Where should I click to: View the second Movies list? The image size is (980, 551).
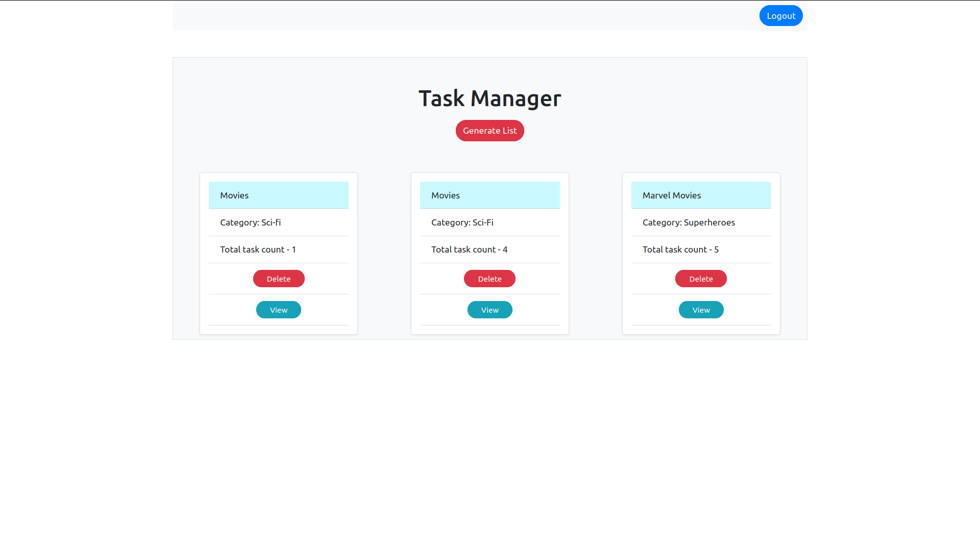490,310
